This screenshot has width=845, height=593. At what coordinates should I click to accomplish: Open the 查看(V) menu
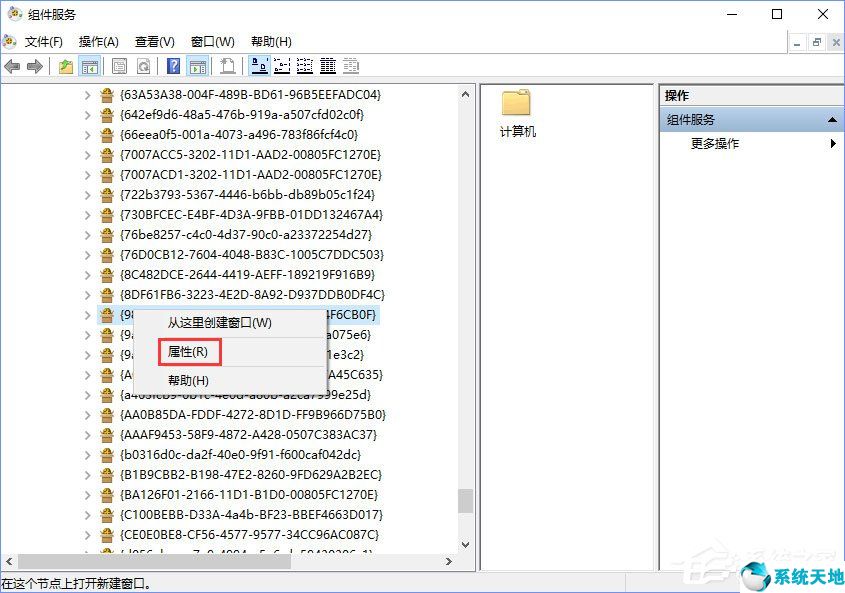pos(153,42)
